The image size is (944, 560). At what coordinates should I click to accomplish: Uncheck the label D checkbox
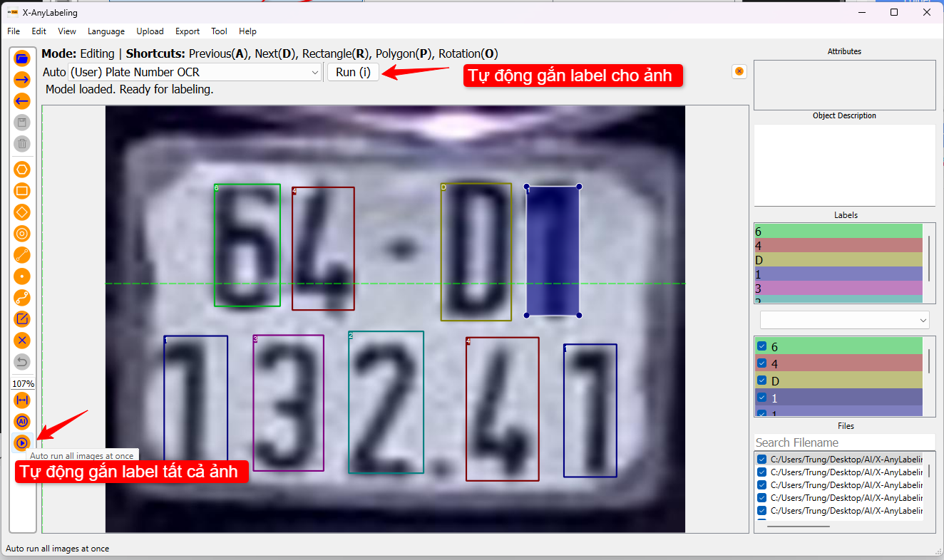coord(760,380)
